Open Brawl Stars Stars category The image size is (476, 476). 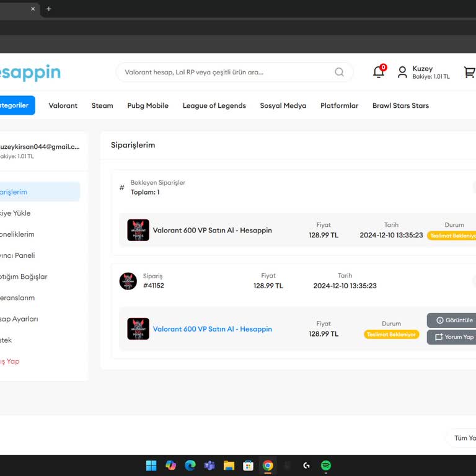400,105
